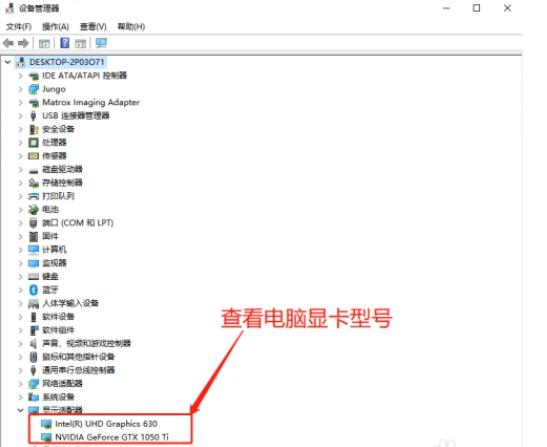This screenshot has height=447, width=547.
Task: Click the Intel(R) UHD Graphics 630 adapter icon
Action: pos(46,424)
